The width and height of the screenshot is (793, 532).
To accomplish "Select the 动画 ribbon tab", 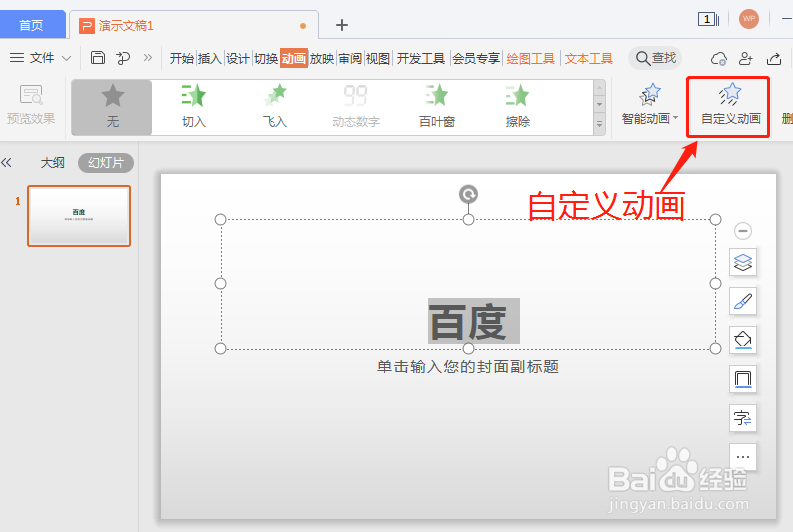I will pyautogui.click(x=294, y=59).
